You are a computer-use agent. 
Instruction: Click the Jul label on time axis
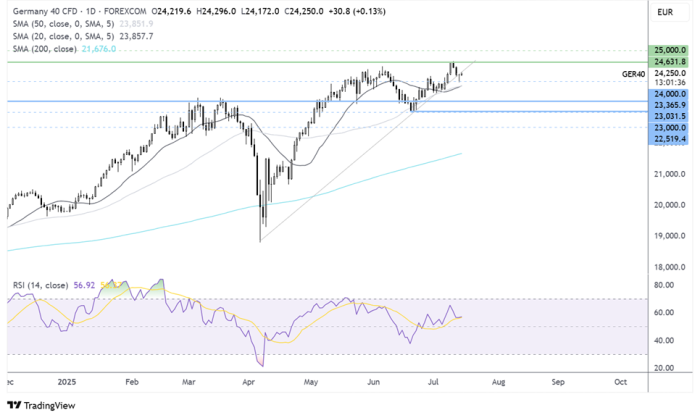point(435,383)
